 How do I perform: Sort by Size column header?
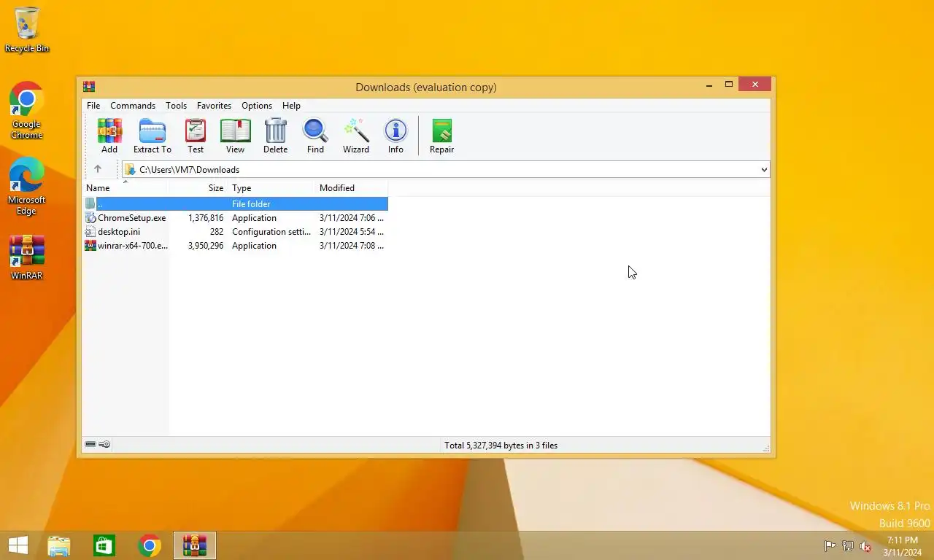coord(198,187)
